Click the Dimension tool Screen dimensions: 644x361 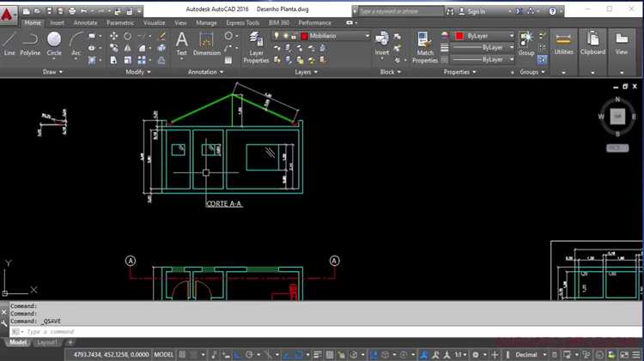207,45
